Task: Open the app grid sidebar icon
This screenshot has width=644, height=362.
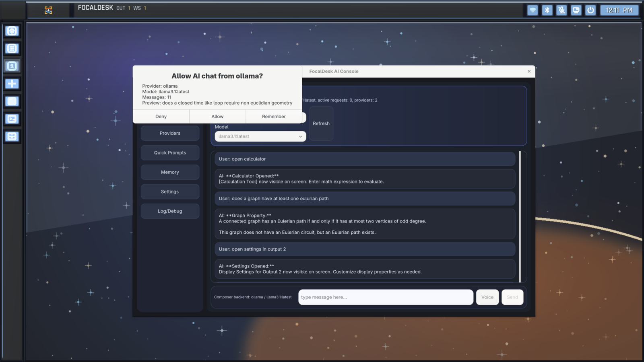Action: click(12, 49)
